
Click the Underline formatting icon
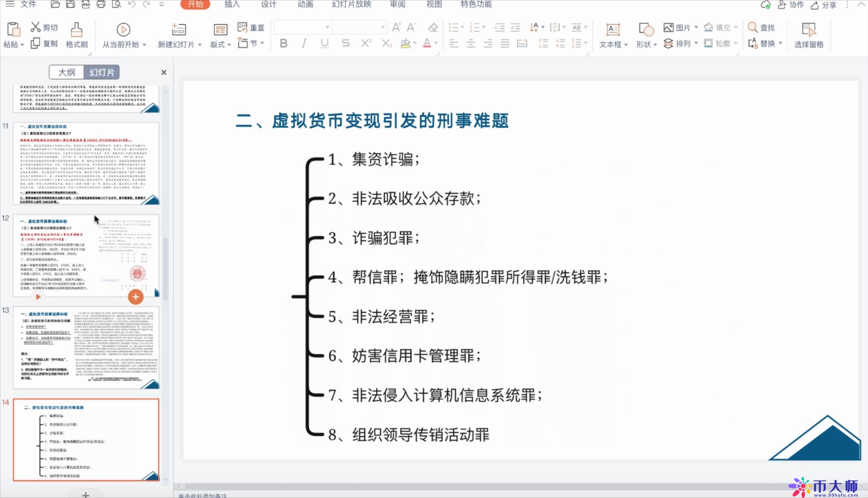coord(325,43)
